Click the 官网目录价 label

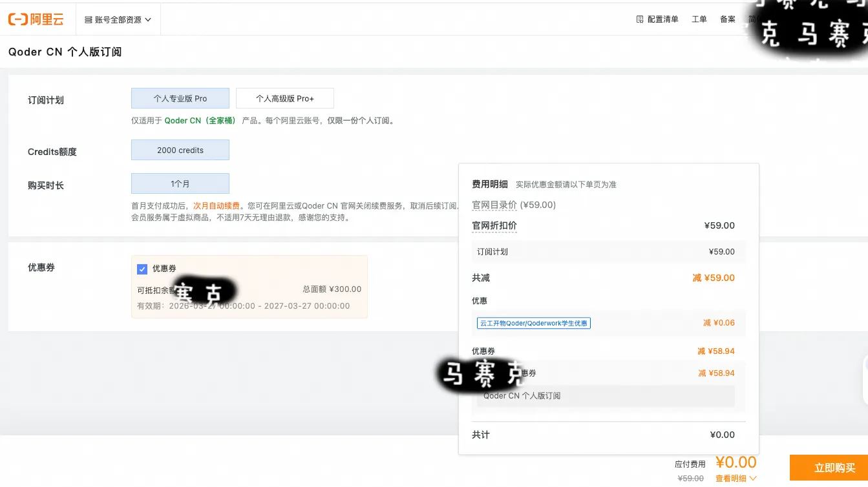(x=494, y=205)
